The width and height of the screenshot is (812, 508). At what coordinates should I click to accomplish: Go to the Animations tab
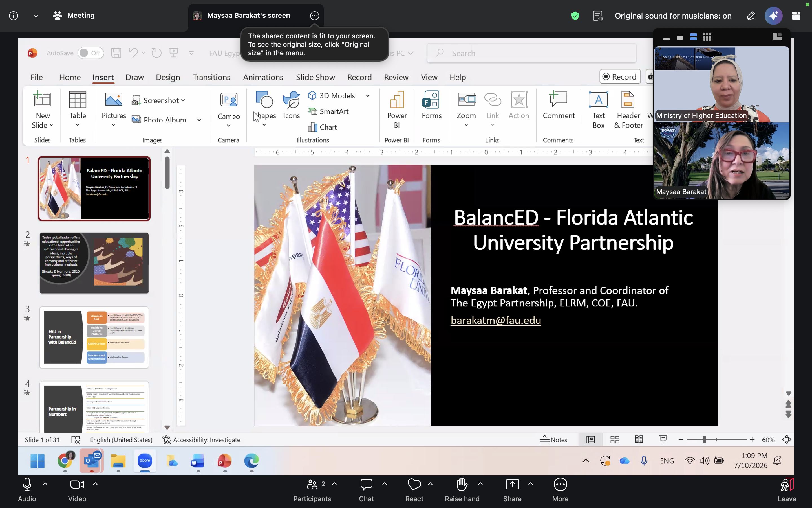[263, 77]
